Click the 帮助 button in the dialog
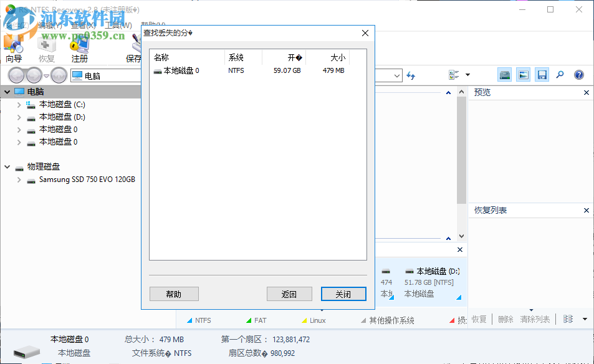This screenshot has width=594, height=364. (x=174, y=294)
